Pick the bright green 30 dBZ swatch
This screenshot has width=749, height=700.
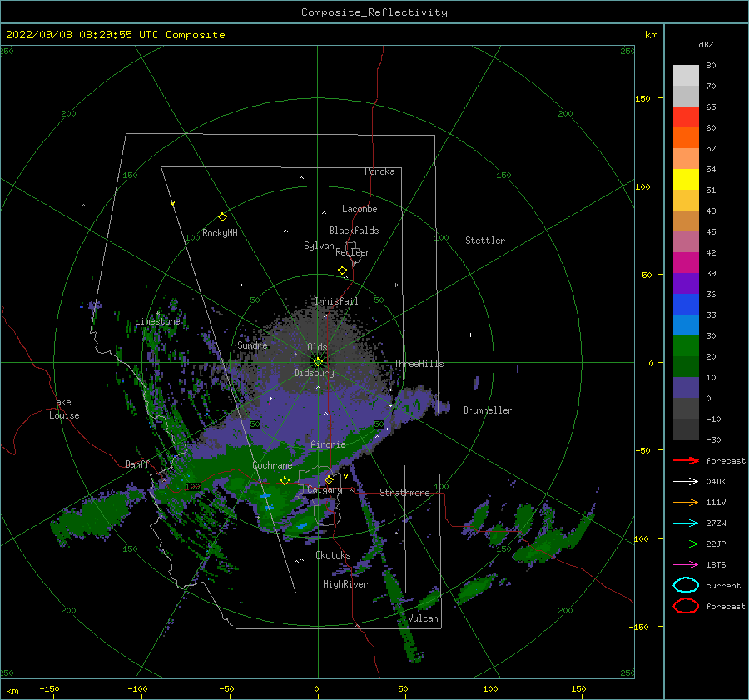(686, 346)
